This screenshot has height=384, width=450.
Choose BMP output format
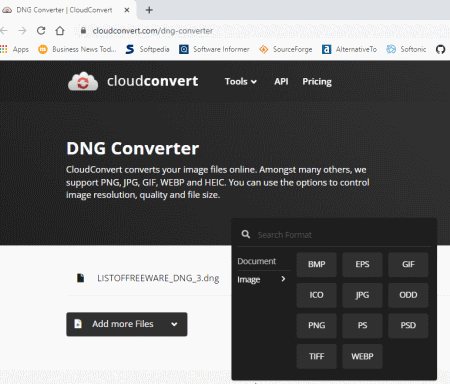(316, 264)
